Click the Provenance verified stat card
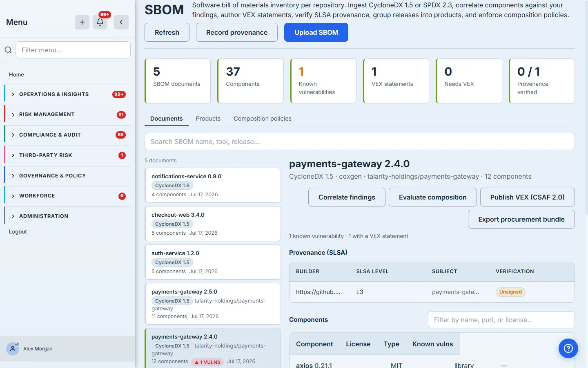The image size is (588, 368). (x=542, y=81)
